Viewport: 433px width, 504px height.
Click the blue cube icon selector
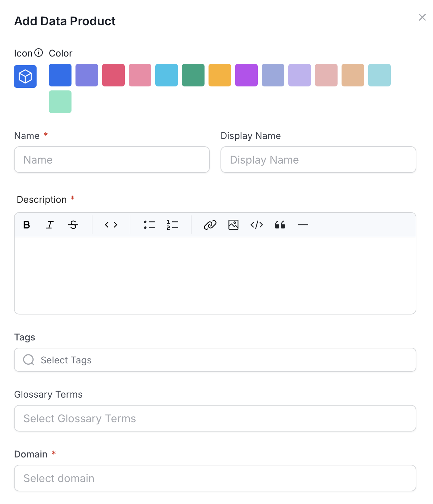25,76
